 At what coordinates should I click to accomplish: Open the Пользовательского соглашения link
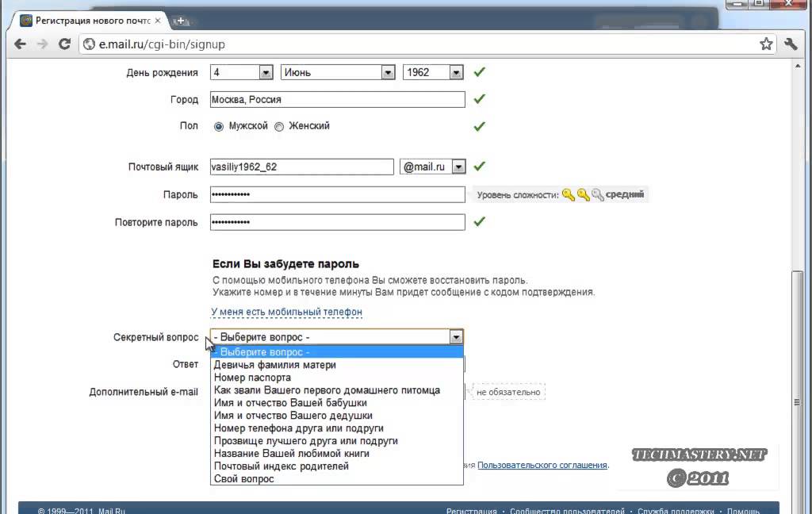coord(542,466)
